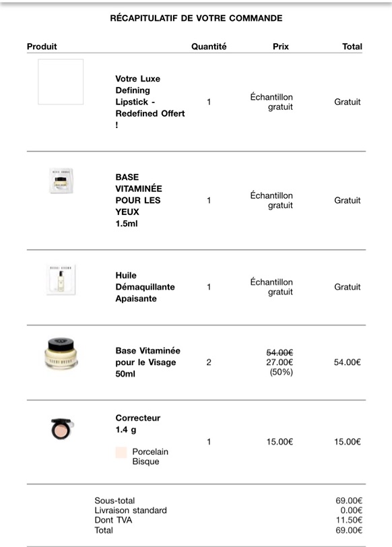Image resolution: width=392 pixels, height=547 pixels.
Task: Open Base Vitaminée pour le Visage 50ml
Action: point(148,362)
